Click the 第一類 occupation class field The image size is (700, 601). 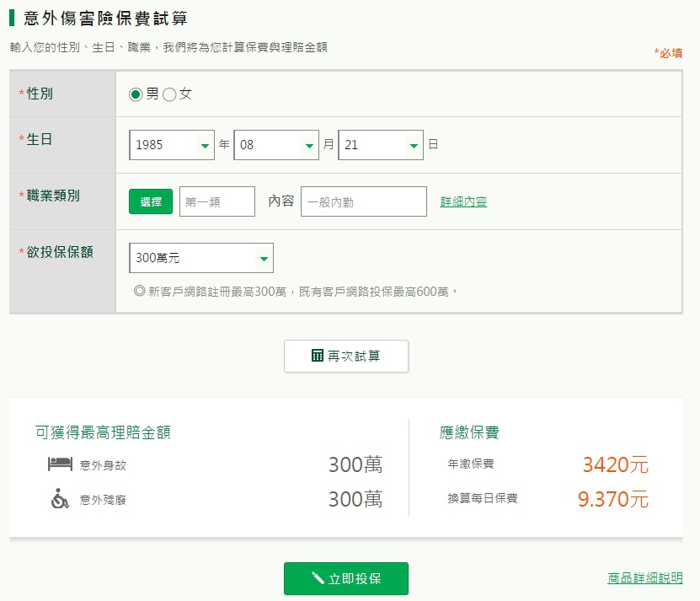217,201
